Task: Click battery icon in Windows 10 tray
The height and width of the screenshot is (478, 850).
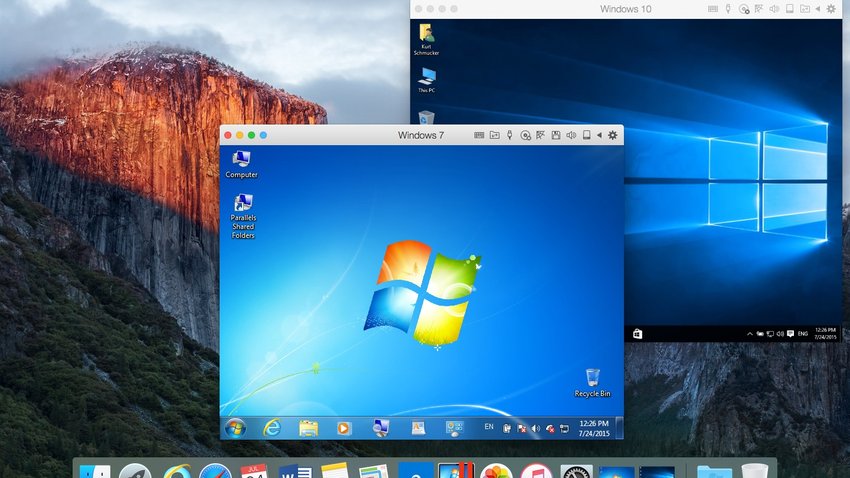Action: (760, 334)
